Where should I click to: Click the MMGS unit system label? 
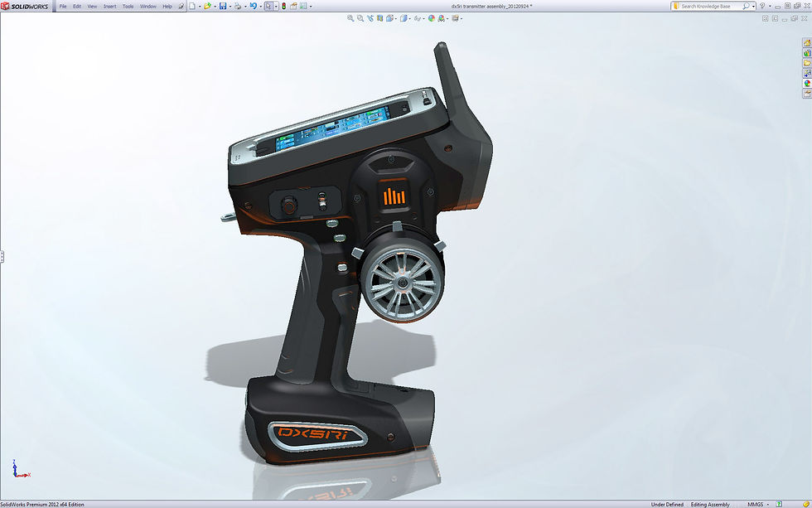[755, 505]
